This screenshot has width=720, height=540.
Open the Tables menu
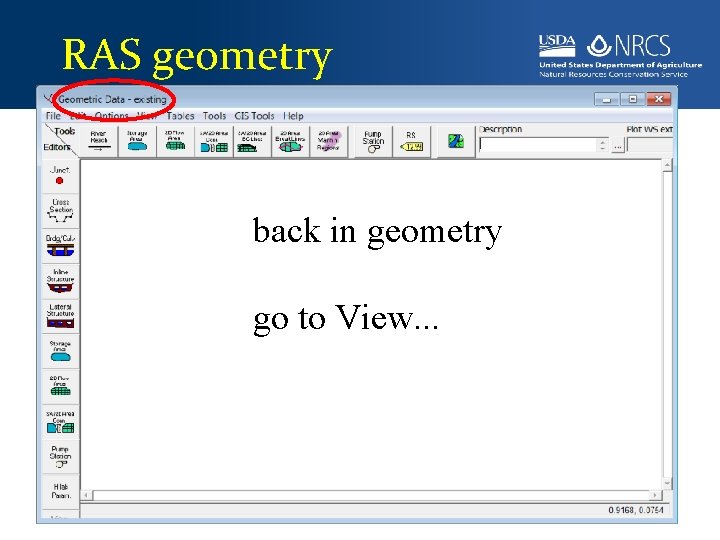180,116
